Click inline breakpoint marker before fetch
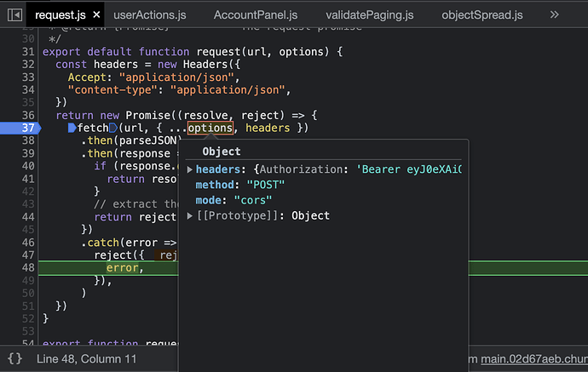Screen dimensions: 588x372 [72, 128]
